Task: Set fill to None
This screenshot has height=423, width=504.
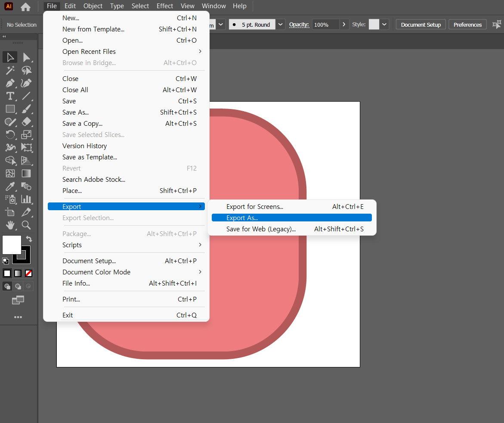Action: coord(28,274)
